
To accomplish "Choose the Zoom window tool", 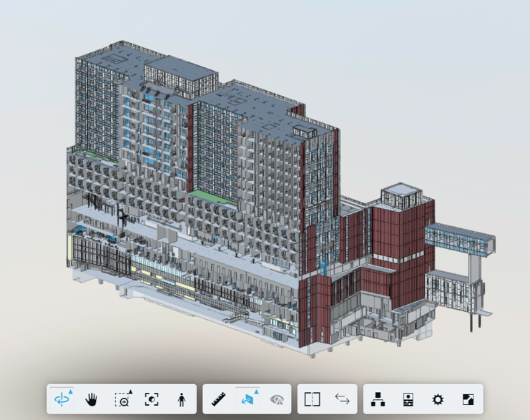I will point(122,399).
